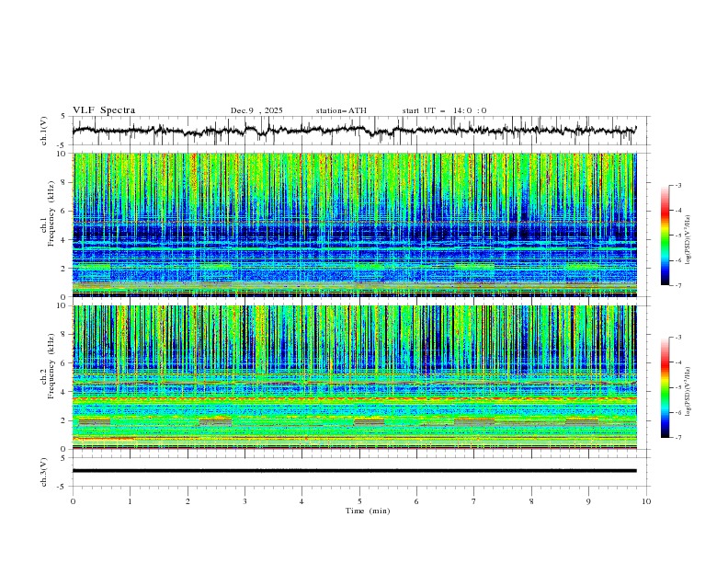Click the 10 minute tick label on time axis
The height and width of the screenshot is (563, 728).
(x=646, y=501)
